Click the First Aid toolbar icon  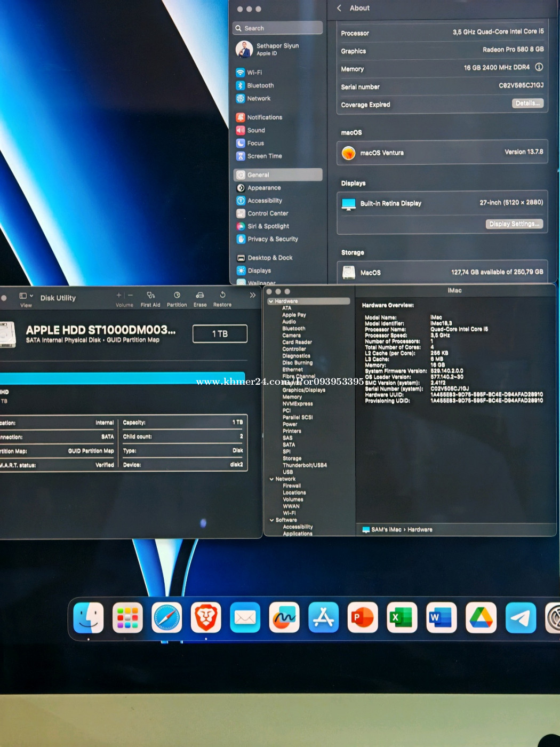click(150, 295)
